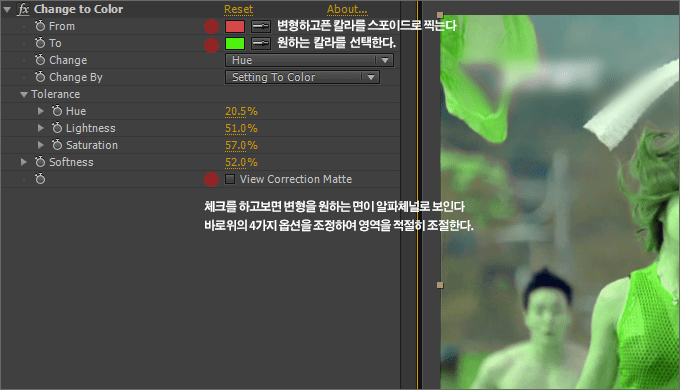The width and height of the screenshot is (680, 390).
Task: Click the composition preview image
Action: (560, 202)
